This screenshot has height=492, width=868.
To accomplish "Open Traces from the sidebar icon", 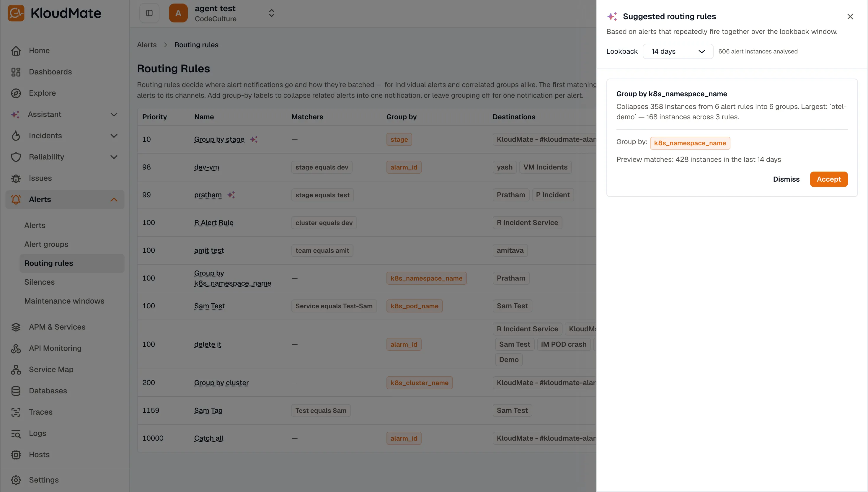I will 16,412.
